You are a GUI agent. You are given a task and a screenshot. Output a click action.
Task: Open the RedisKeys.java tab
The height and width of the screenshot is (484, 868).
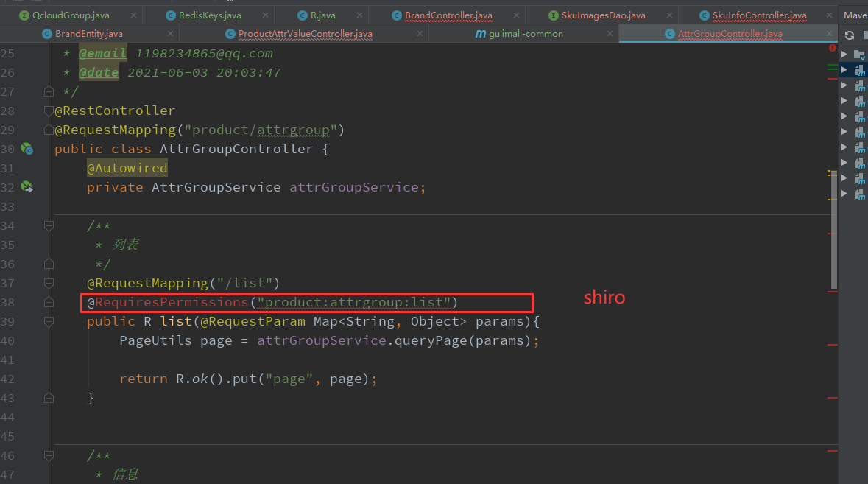[x=210, y=15]
